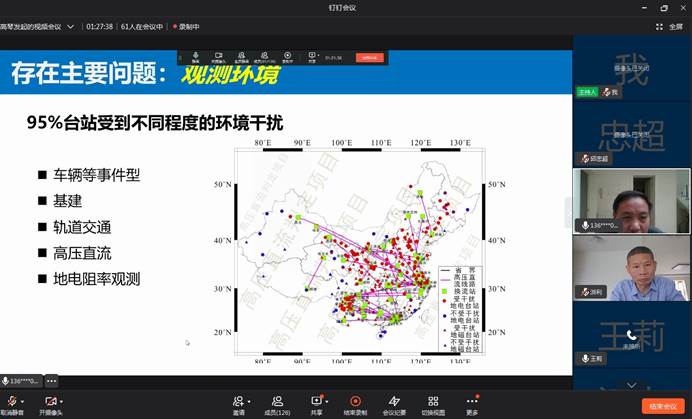Click the three-dots button beside 136****0 speaker tag
The height and width of the screenshot is (419, 692).
pyautogui.click(x=51, y=381)
